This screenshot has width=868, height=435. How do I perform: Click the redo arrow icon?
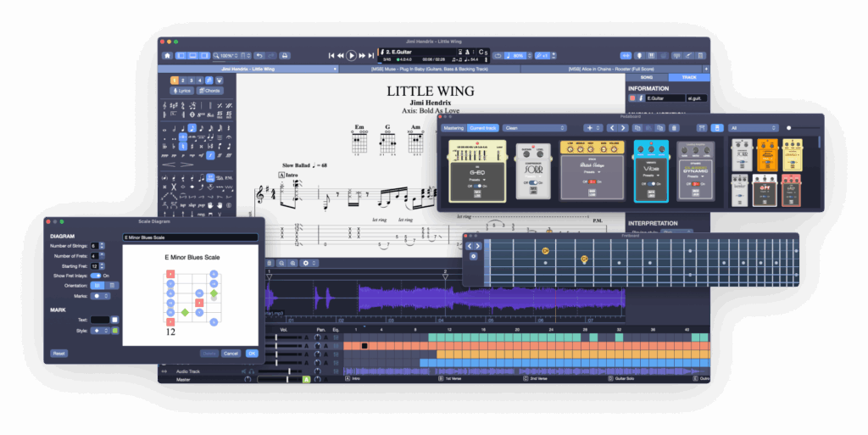270,56
